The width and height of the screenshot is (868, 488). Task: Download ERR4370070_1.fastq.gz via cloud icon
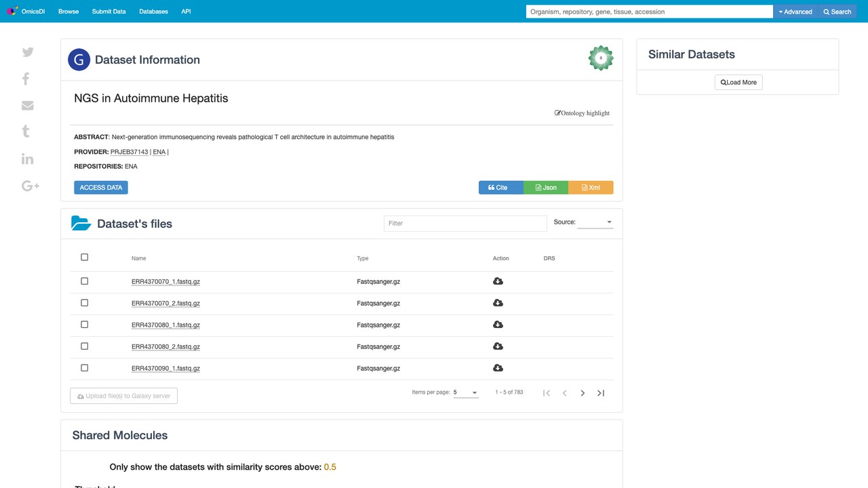498,281
